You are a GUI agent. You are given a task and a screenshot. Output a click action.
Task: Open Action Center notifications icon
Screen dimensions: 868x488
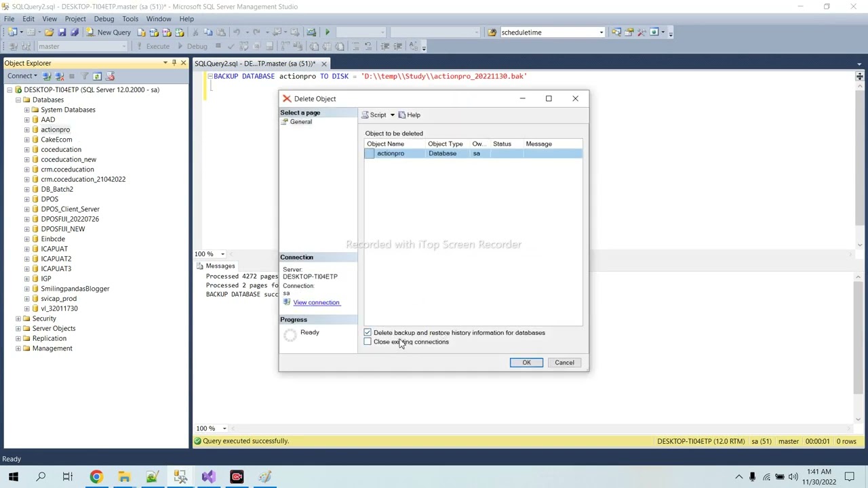(850, 477)
